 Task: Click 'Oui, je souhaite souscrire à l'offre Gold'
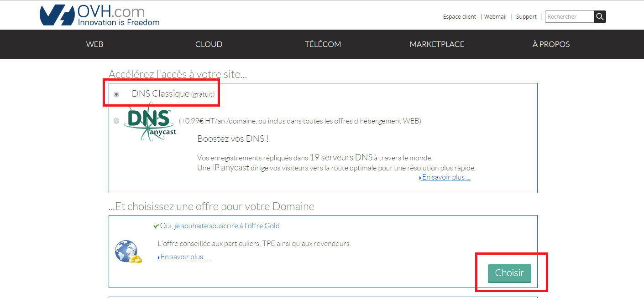[220, 226]
